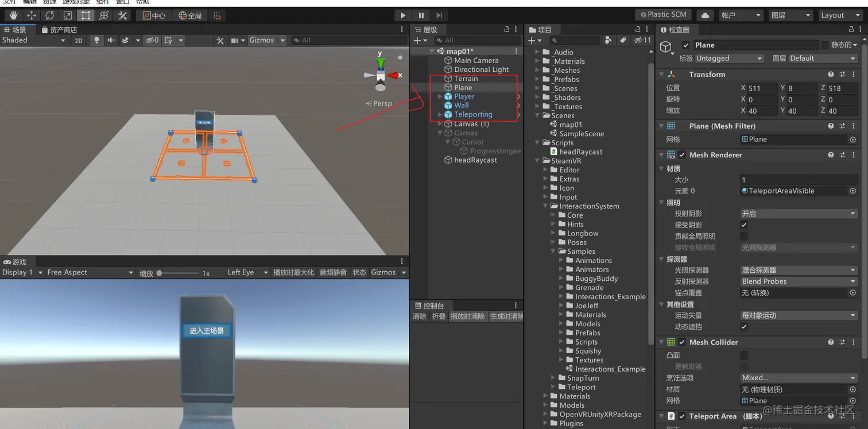Click the 折叠 collapse button in console
This screenshot has width=868, height=429.
pyautogui.click(x=439, y=316)
